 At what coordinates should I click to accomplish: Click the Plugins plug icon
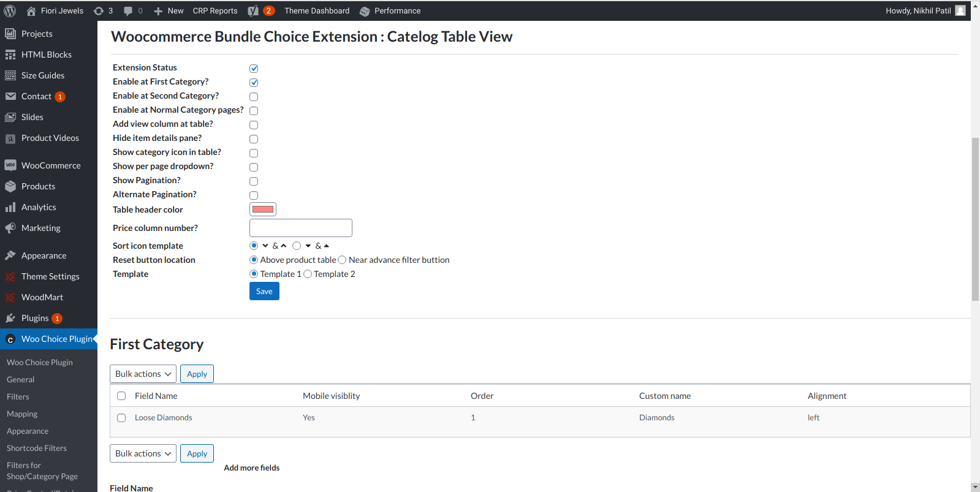click(10, 318)
